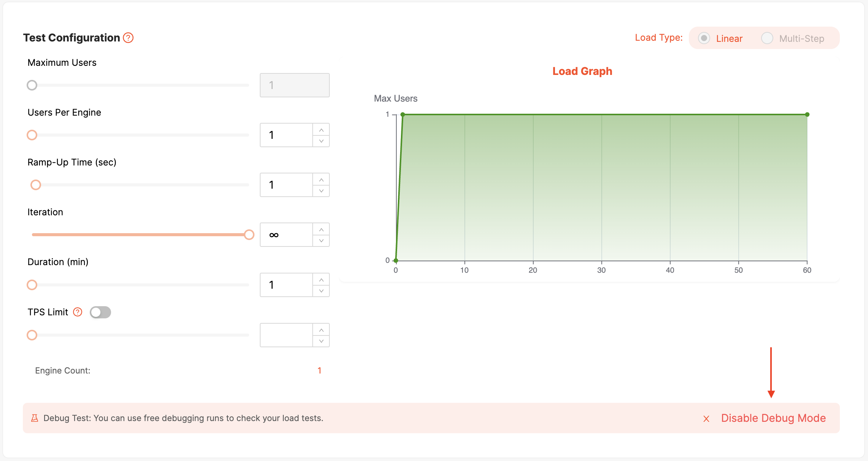Click Disable Debug Mode link
Image resolution: width=868 pixels, height=461 pixels.
(x=773, y=418)
